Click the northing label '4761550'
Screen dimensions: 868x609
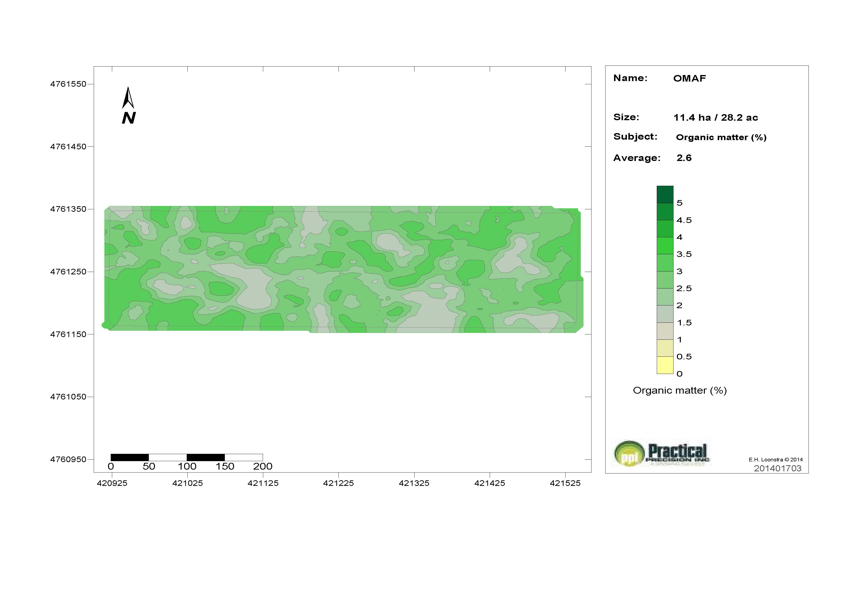[68, 84]
